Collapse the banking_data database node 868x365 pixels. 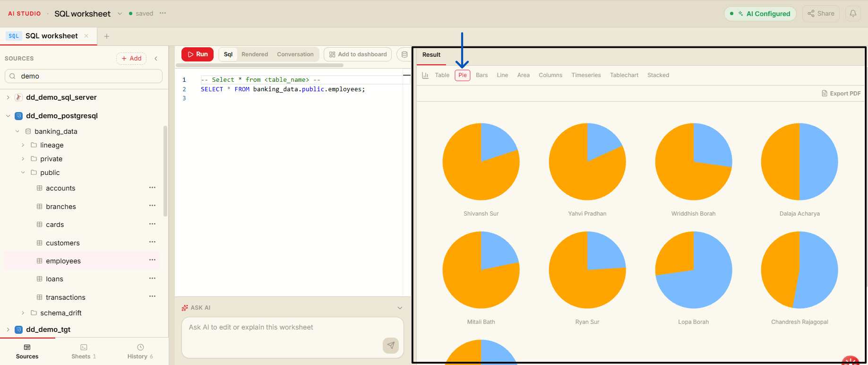17,131
